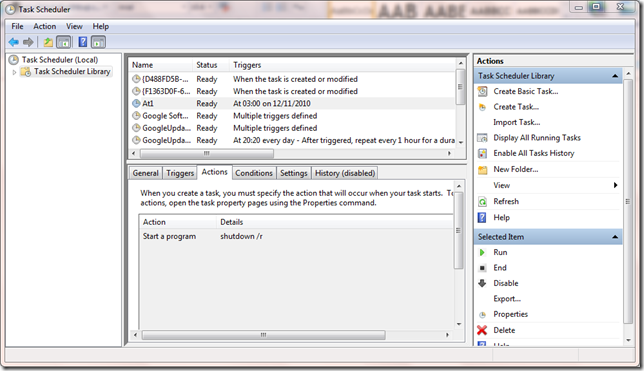Open the Help menu in menu bar
644x371 pixels.
(x=101, y=26)
